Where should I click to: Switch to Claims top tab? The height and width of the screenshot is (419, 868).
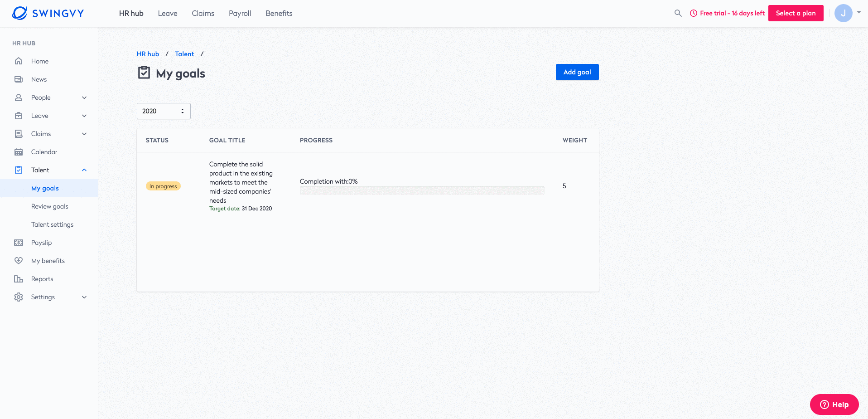pos(203,13)
